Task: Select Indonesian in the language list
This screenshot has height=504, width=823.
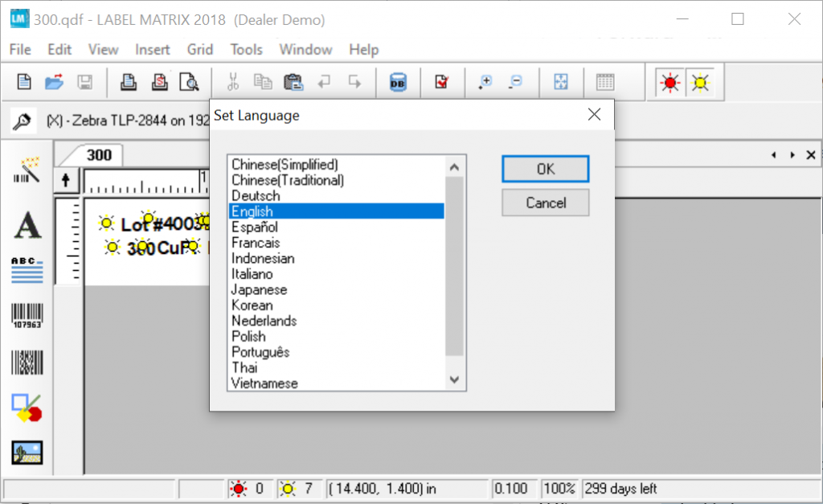Action: tap(337, 258)
